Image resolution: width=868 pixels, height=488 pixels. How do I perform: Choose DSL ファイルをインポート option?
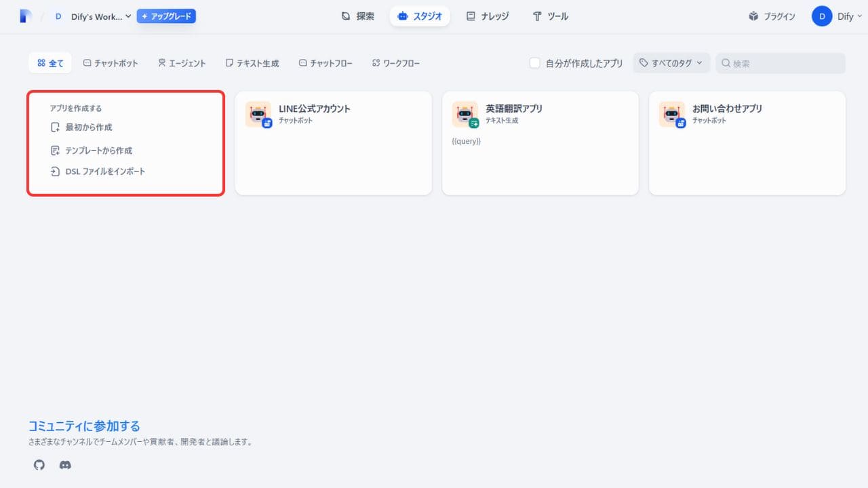(x=104, y=171)
